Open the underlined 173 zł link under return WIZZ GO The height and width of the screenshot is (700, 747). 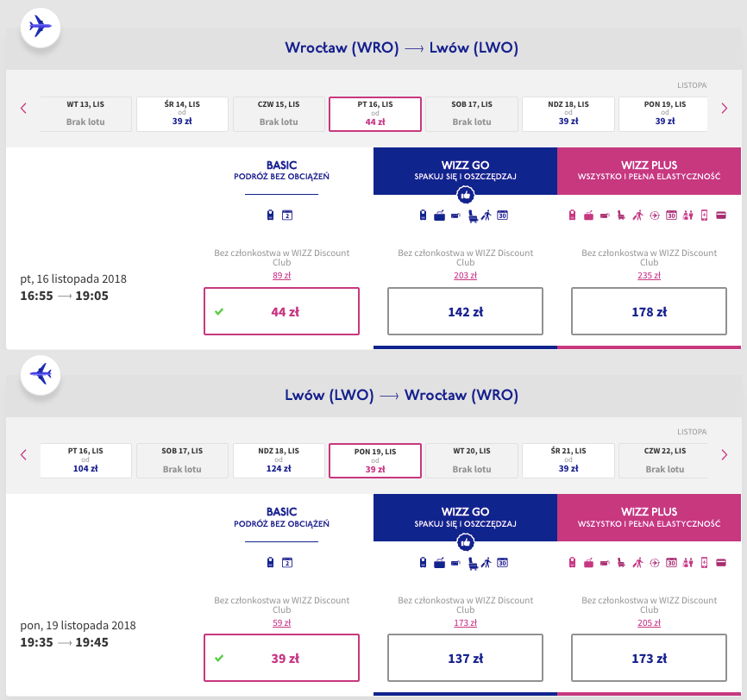(466, 623)
